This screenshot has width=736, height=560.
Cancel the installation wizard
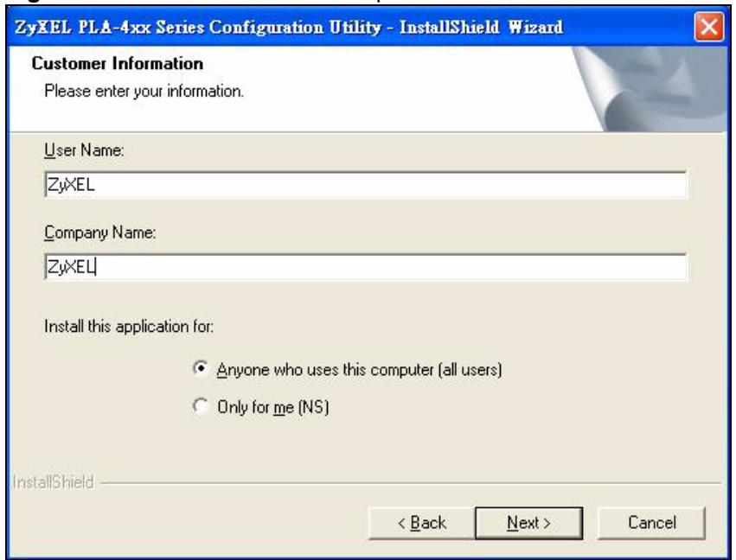[651, 523]
